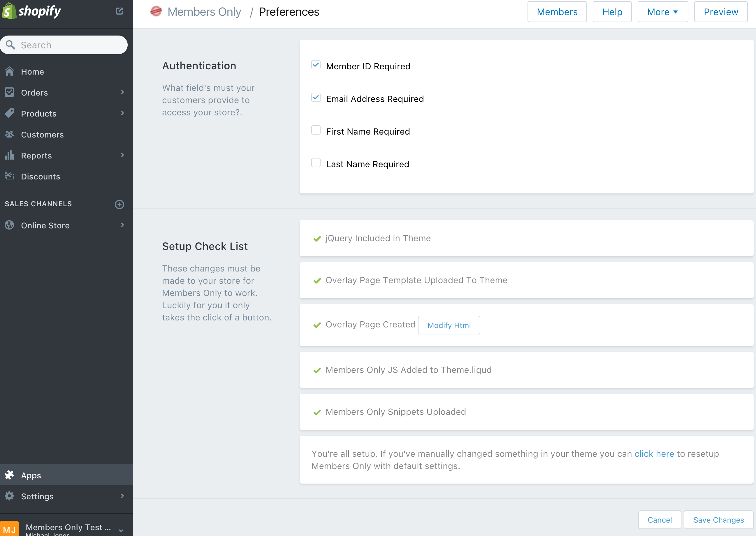Click the Modify Html button
Image resolution: width=756 pixels, height=536 pixels.
pos(449,325)
